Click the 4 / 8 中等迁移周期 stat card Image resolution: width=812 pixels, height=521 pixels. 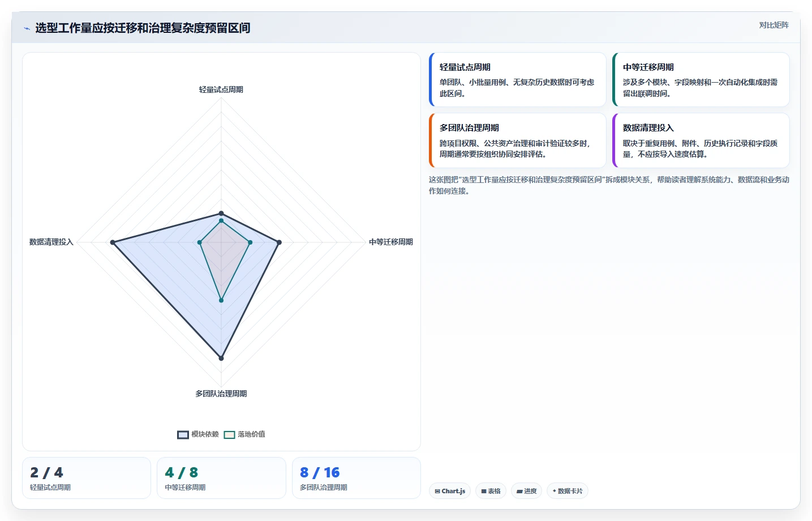pyautogui.click(x=221, y=478)
